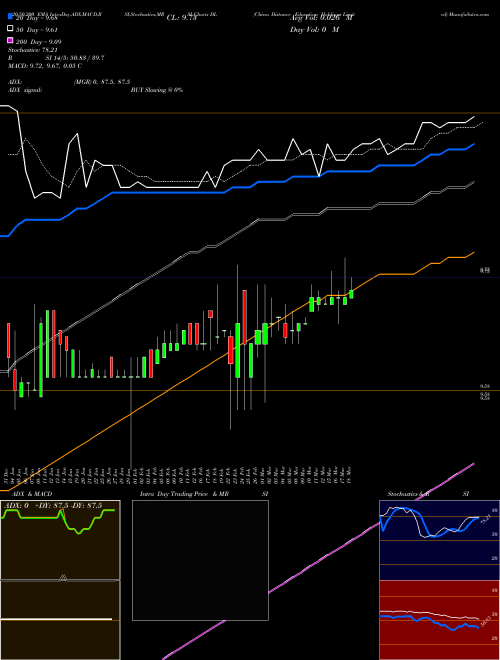This screenshot has width=500, height=660.
Task: Click the blue 20 Day legend swatch
Action: click(11, 17)
